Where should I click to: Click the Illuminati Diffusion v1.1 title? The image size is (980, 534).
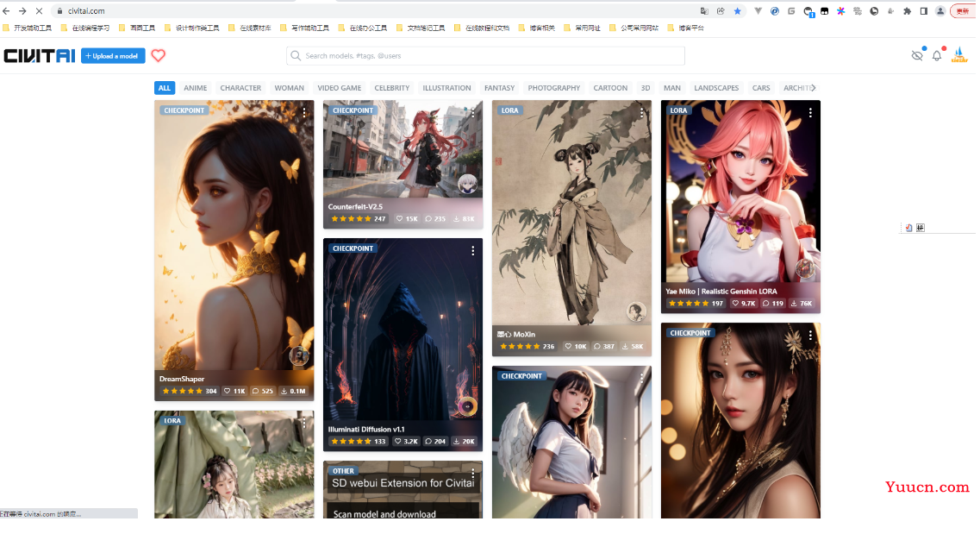pyautogui.click(x=366, y=430)
